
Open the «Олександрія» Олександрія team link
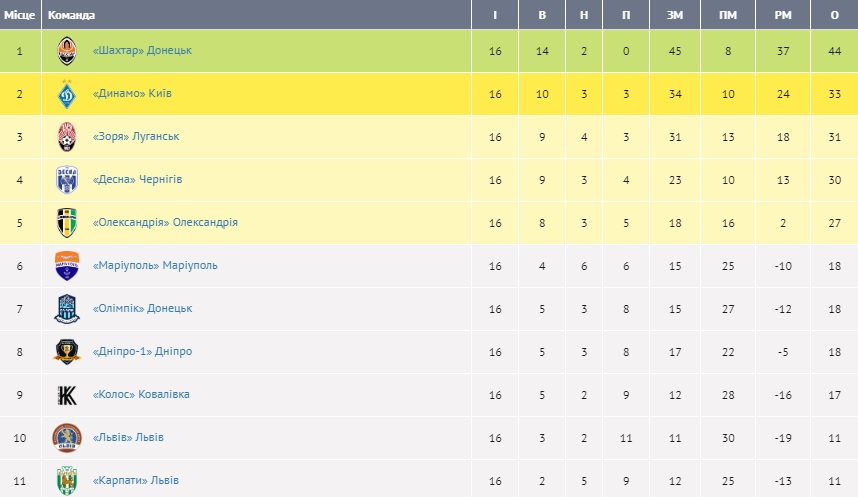[164, 222]
